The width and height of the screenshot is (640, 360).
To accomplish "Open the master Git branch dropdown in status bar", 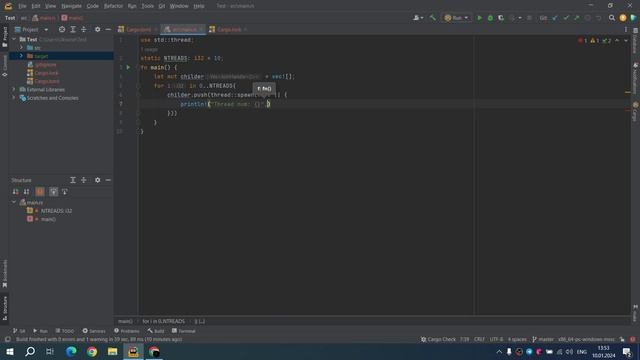I will tap(543, 339).
